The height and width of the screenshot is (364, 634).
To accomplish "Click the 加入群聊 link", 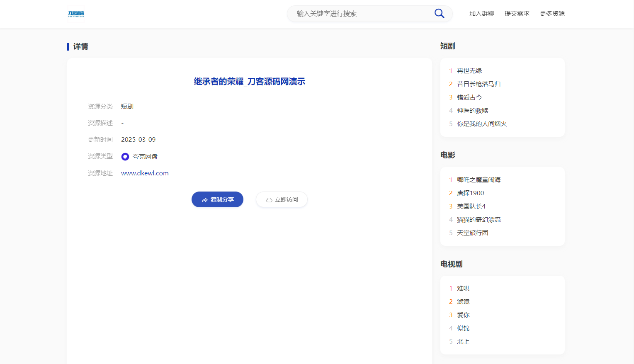I will pos(481,13).
